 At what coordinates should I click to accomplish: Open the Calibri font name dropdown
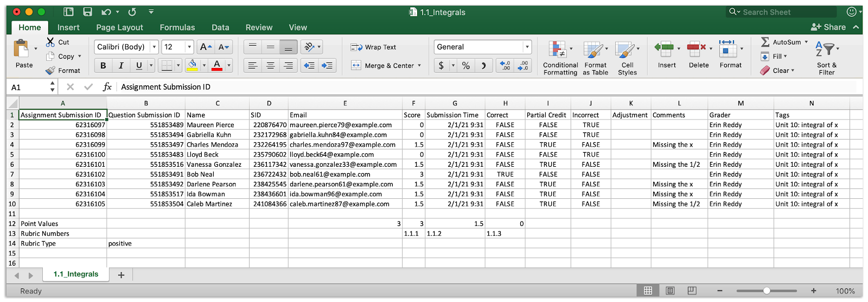click(154, 47)
